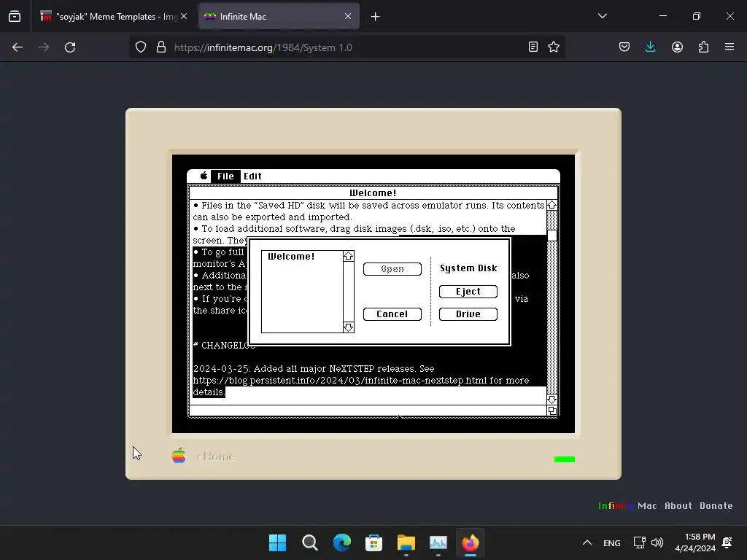
Task: Click the Eject button
Action: tap(468, 292)
